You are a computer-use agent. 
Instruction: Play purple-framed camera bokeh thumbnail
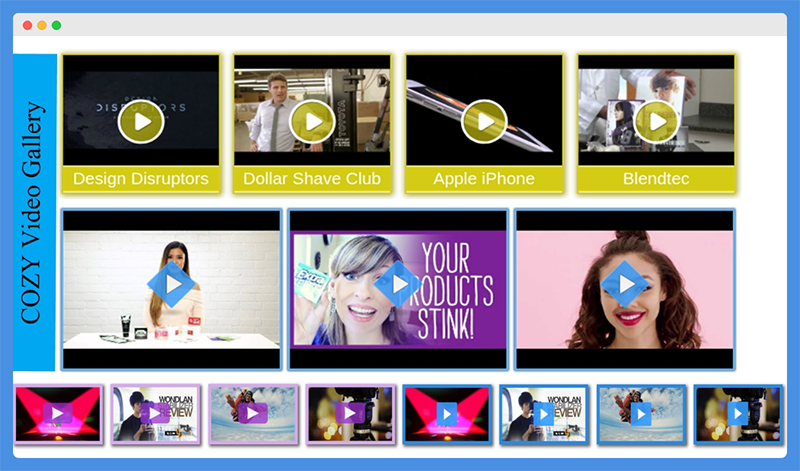click(350, 413)
